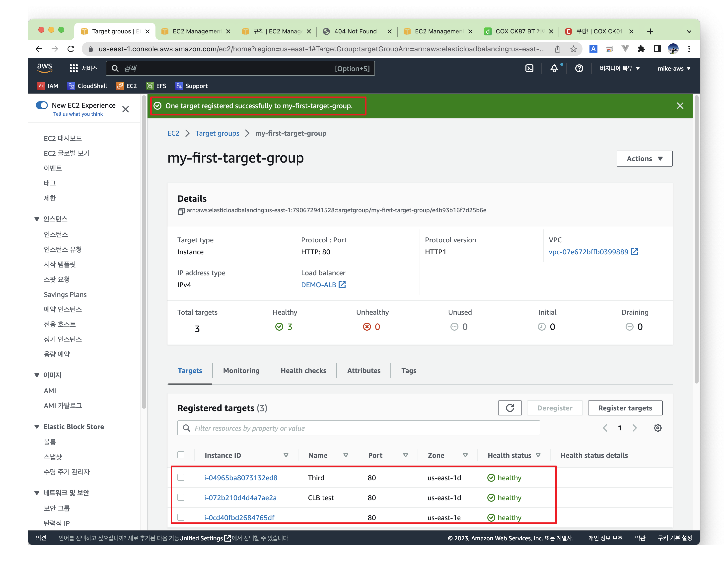This screenshot has width=728, height=582.
Task: Sort by Health status column
Action: pyautogui.click(x=538, y=455)
